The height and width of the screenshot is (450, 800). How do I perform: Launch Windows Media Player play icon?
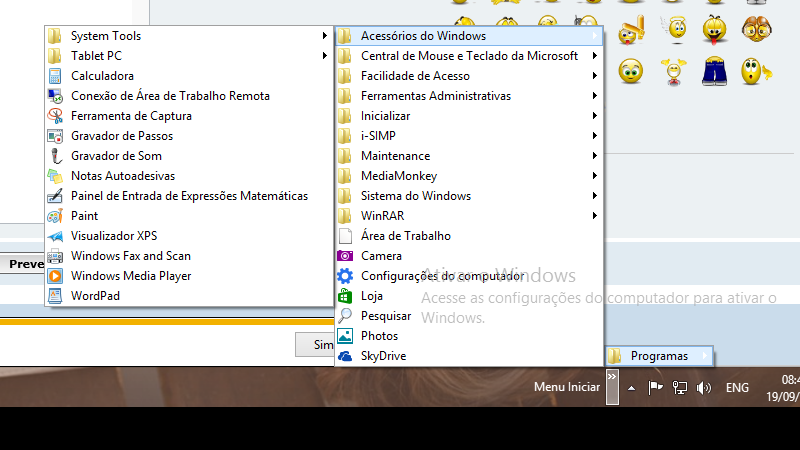tap(55, 276)
